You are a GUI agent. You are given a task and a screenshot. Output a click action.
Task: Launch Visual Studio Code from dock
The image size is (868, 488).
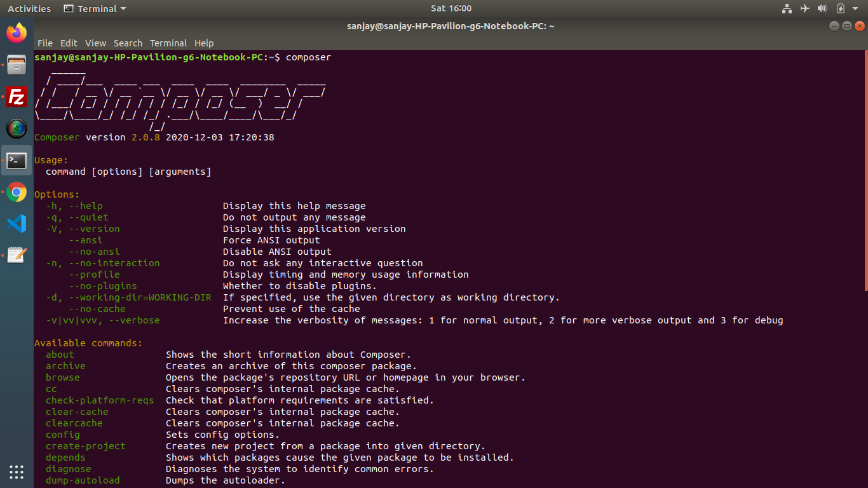(17, 224)
